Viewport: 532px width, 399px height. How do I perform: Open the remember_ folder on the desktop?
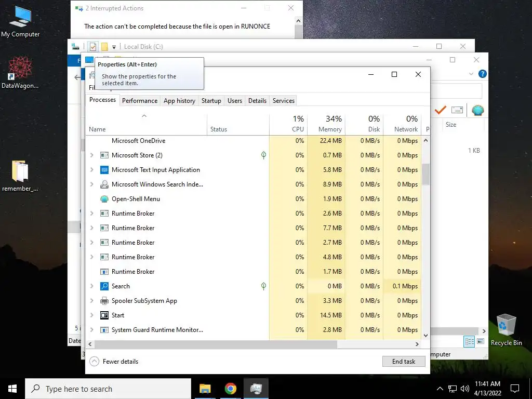coord(20,176)
